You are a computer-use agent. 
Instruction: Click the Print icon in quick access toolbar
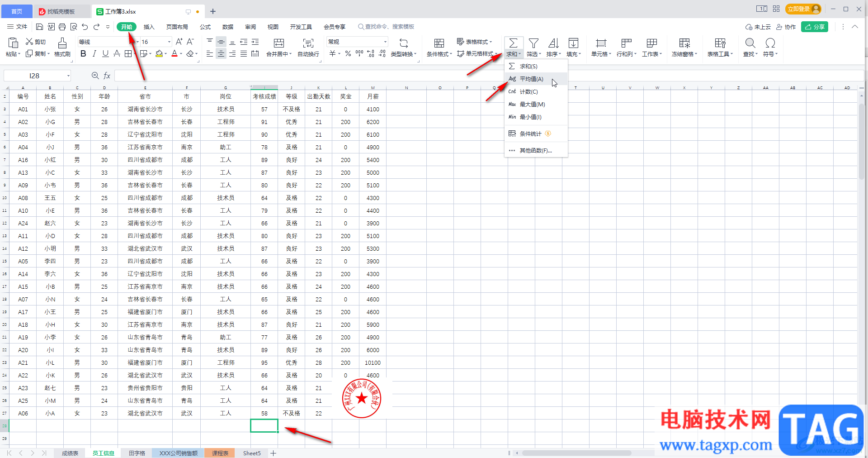point(62,27)
